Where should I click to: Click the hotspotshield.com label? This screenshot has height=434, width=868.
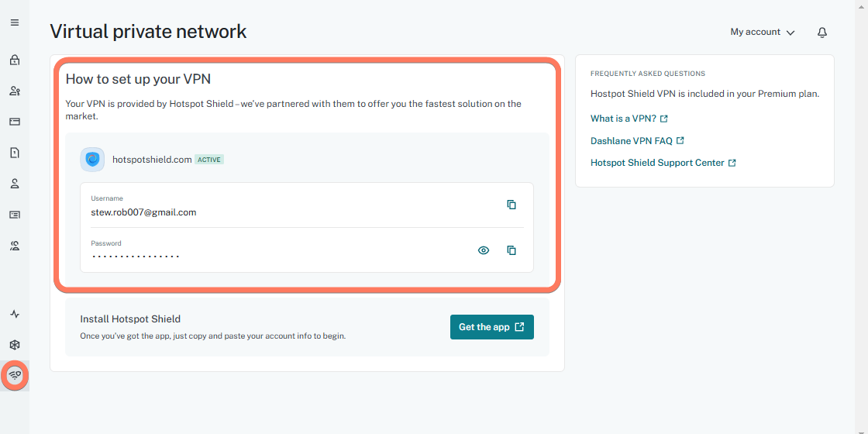coord(152,160)
